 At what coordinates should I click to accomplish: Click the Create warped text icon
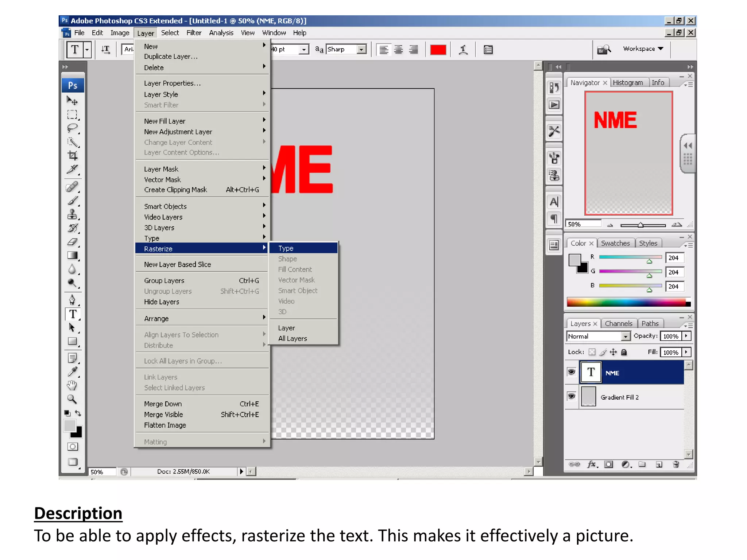(x=463, y=50)
